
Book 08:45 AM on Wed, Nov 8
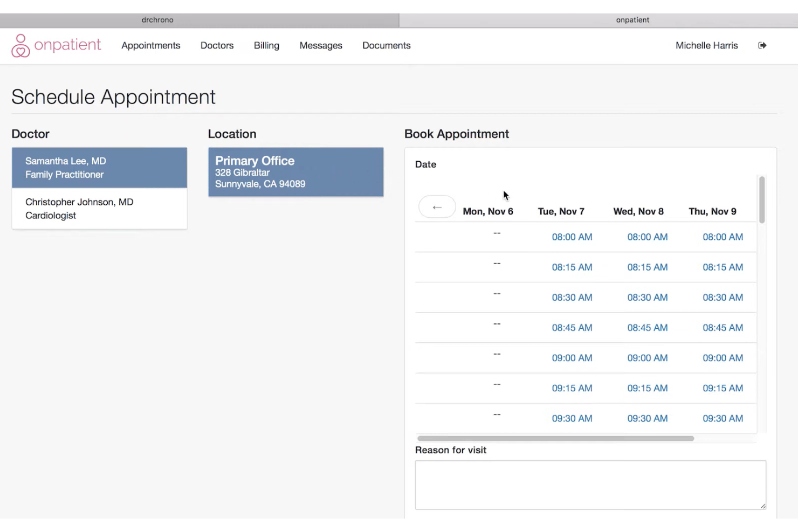click(x=648, y=328)
